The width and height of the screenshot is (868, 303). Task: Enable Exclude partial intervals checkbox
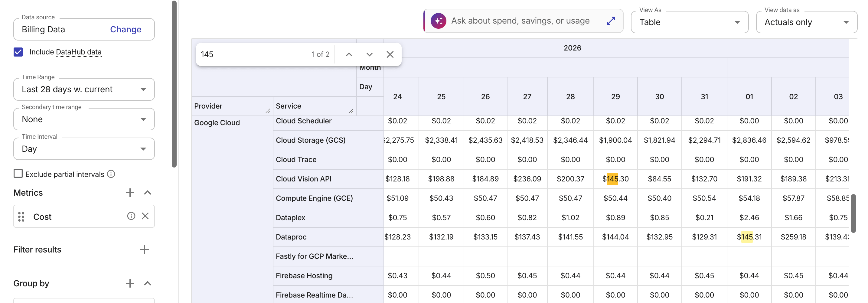pos(18,174)
